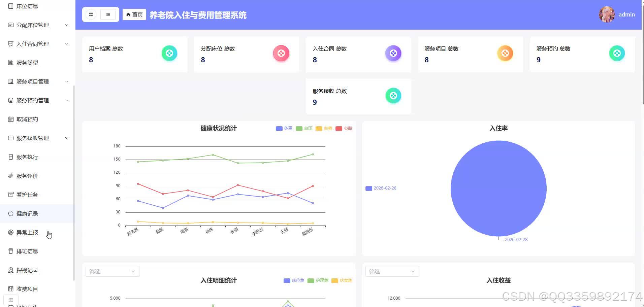This screenshot has width=644, height=307.
Task: Toggle 护理费 series in 入住明细统计 legend
Action: 318,280
